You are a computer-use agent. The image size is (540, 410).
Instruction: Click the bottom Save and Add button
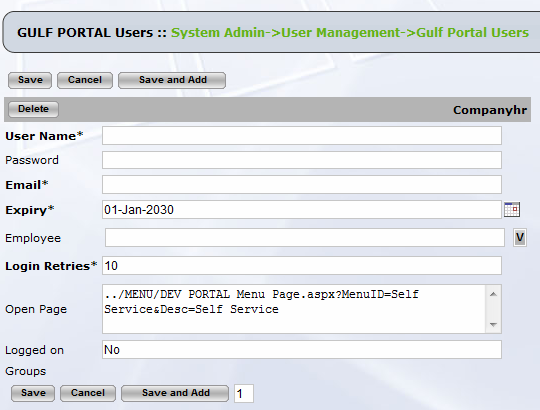175,393
